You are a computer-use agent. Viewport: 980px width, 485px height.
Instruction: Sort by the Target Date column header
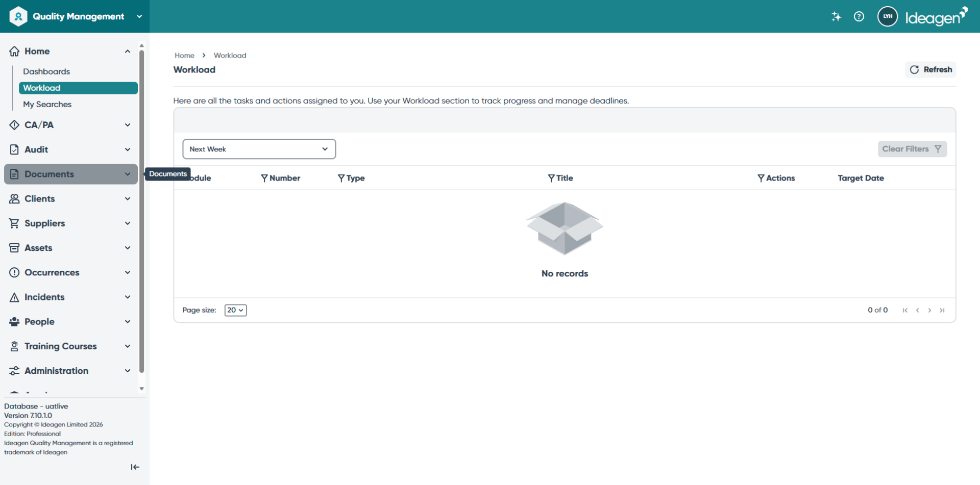861,178
